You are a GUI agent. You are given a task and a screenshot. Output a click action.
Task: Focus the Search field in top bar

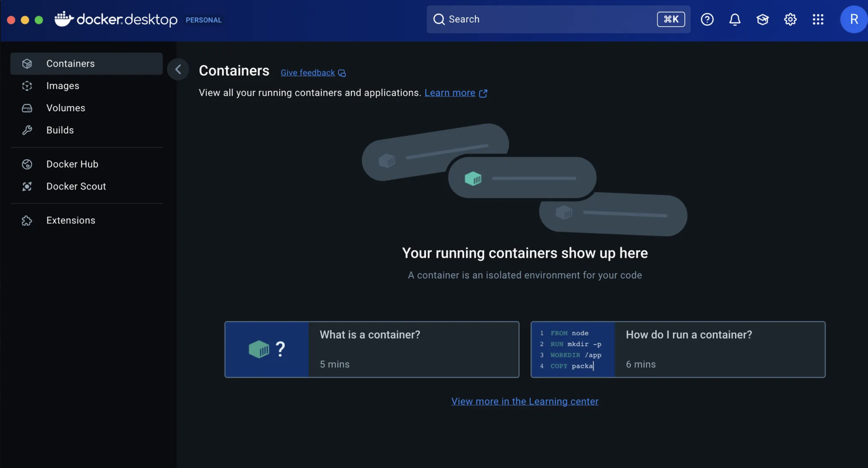(x=558, y=19)
